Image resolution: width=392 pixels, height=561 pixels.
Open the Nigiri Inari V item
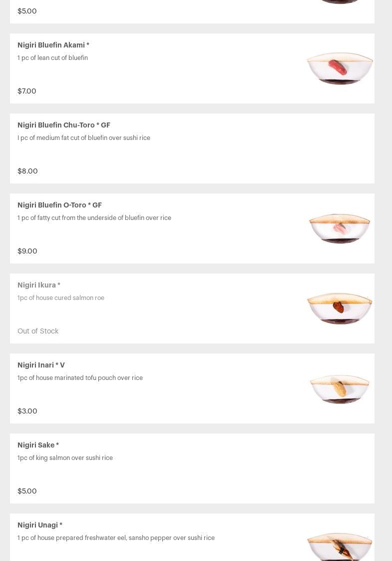point(41,365)
